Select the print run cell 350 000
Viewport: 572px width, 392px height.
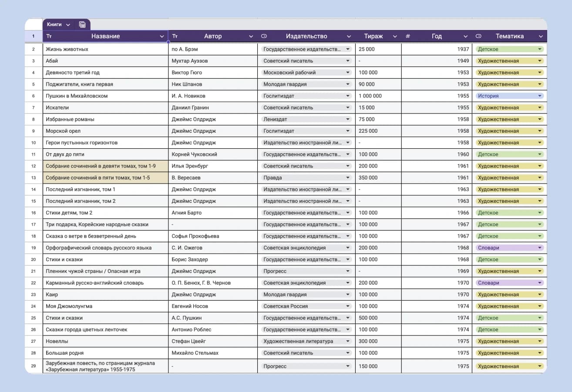click(x=378, y=178)
